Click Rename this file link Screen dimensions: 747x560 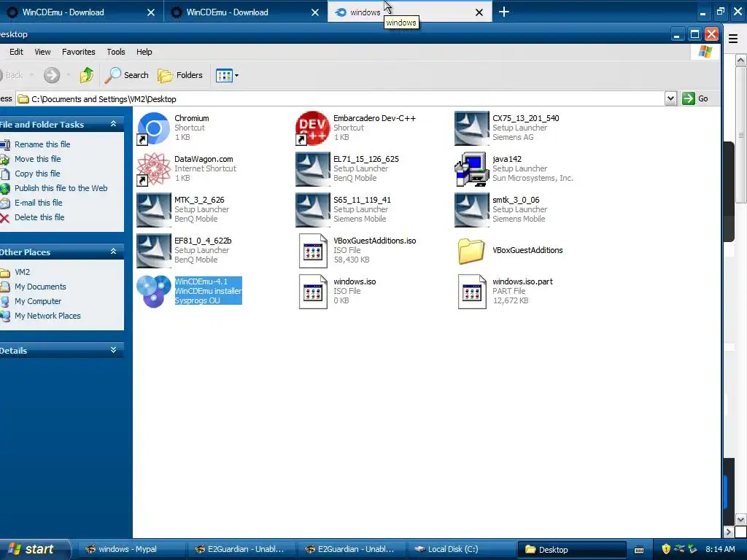coord(42,144)
